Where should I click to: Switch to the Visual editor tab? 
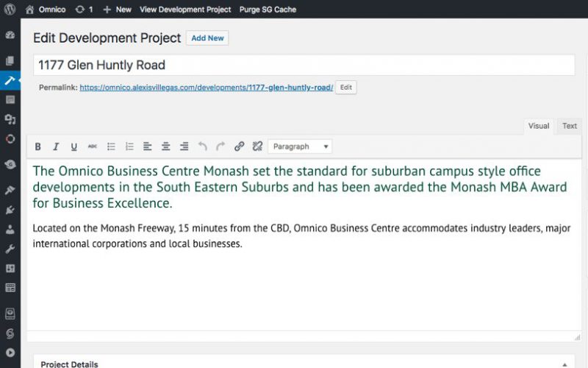coord(539,126)
